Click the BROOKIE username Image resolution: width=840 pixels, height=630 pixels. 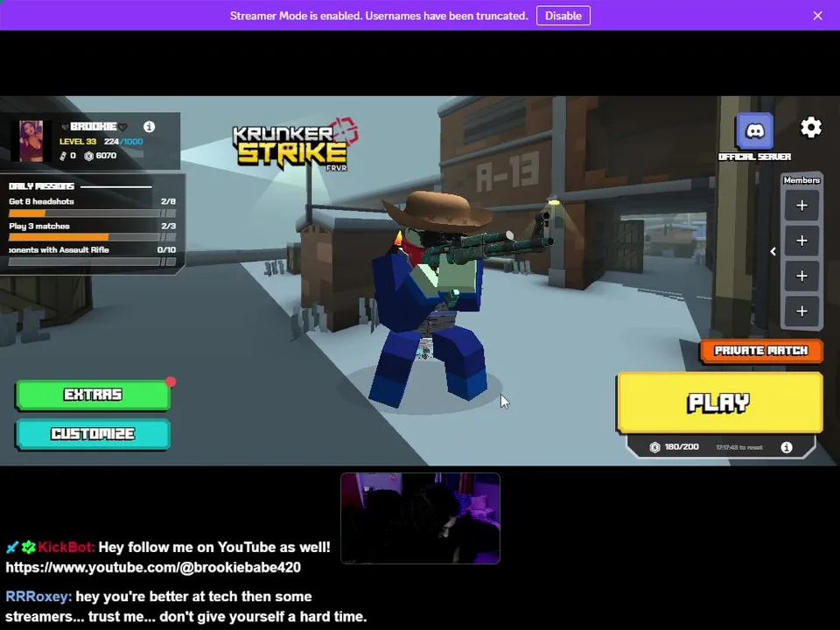tap(94, 126)
